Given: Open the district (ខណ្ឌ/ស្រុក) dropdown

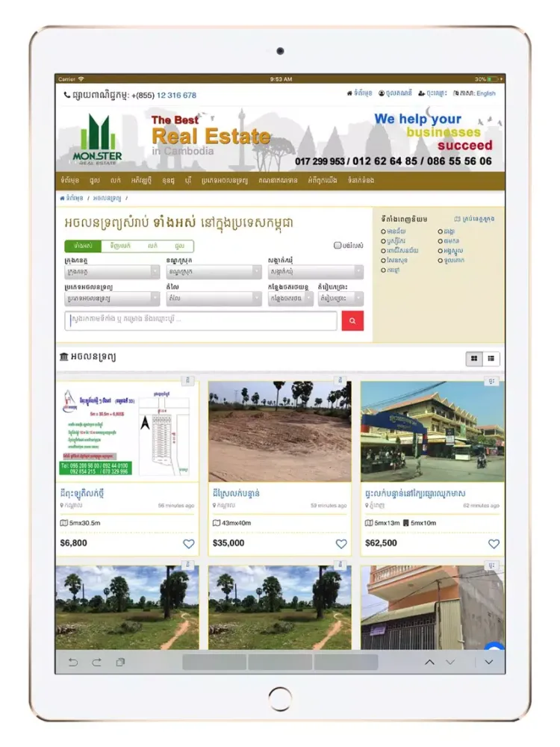Looking at the screenshot, I should point(214,272).
